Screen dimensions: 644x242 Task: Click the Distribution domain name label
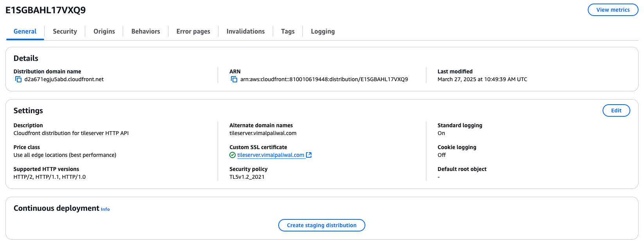coord(47,71)
